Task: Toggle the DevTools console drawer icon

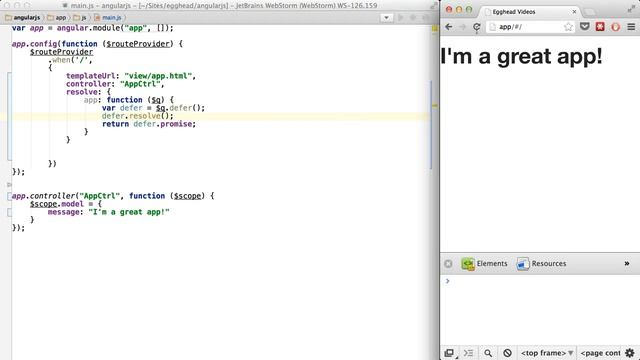Action: (x=468, y=353)
